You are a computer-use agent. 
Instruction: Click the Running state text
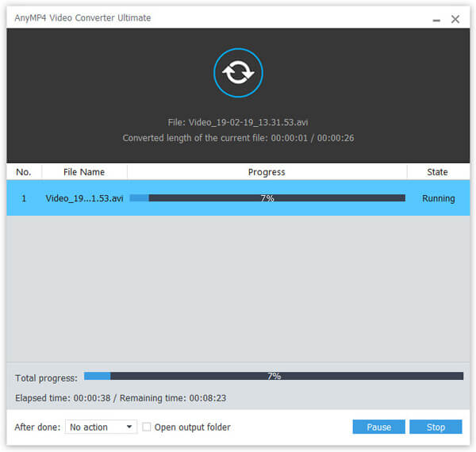click(439, 198)
